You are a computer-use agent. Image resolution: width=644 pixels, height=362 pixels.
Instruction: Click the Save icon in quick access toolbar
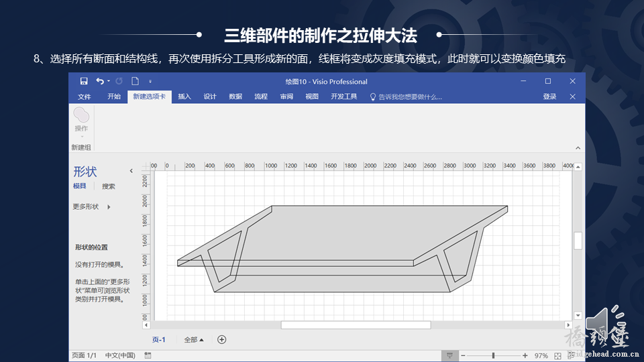click(84, 81)
